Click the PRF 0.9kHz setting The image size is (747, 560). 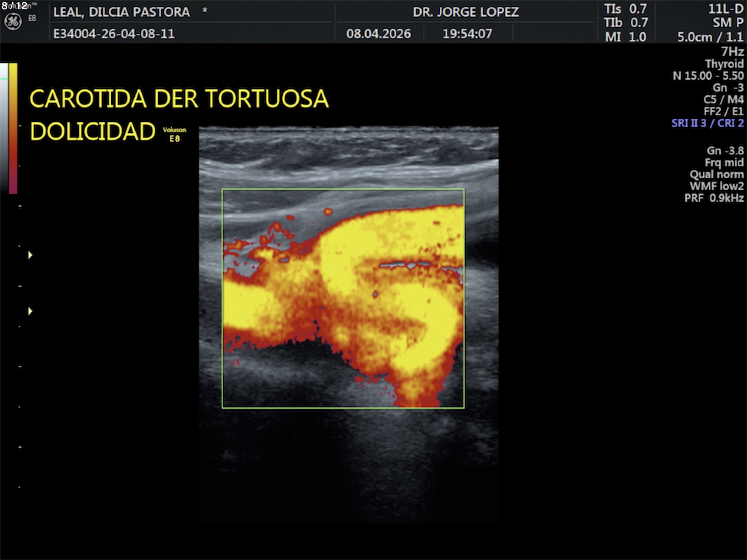[713, 198]
